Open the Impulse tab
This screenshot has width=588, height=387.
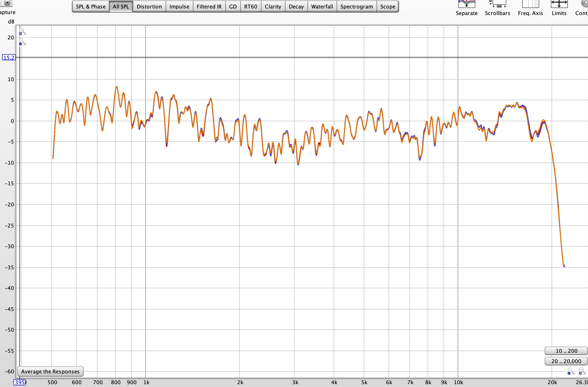click(179, 7)
